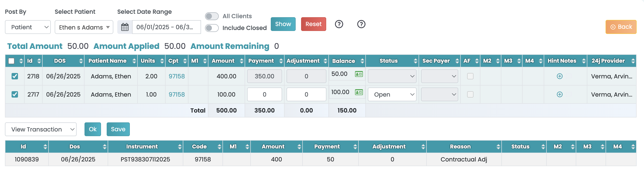The image size is (644, 174).
Task: Toggle the All Clients switch
Action: (212, 16)
